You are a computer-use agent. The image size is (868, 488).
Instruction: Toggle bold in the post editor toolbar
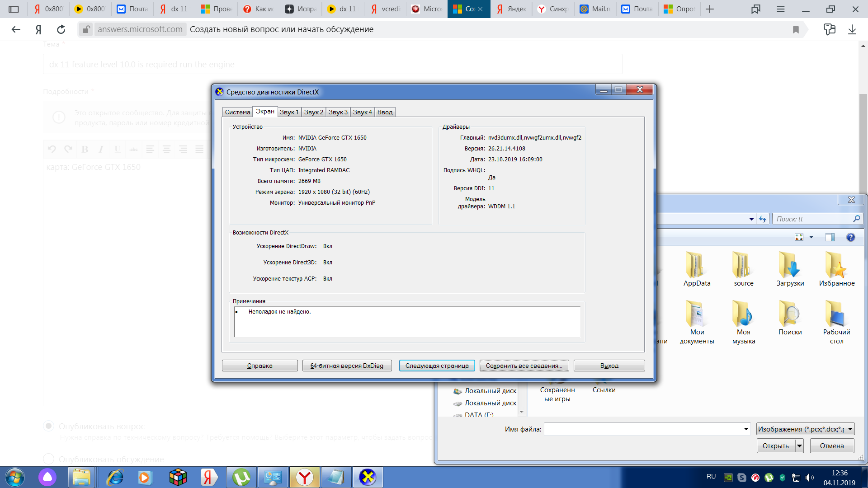85,149
